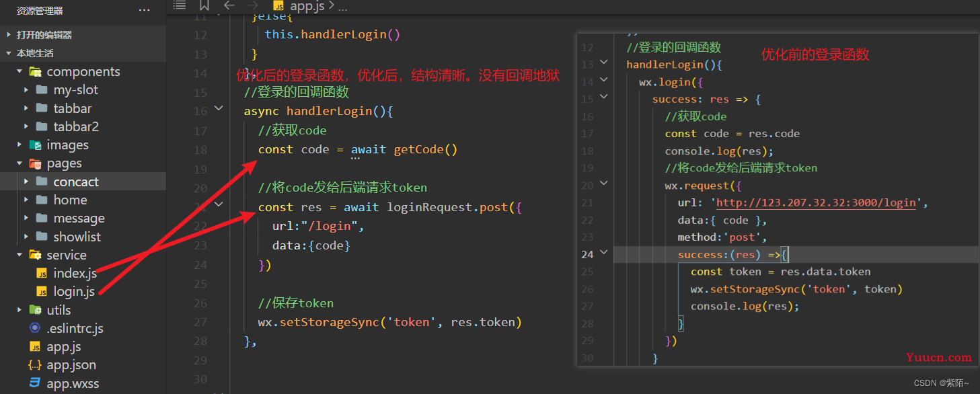Select the concact folder
Image resolution: width=980 pixels, height=394 pixels.
pyautogui.click(x=83, y=182)
